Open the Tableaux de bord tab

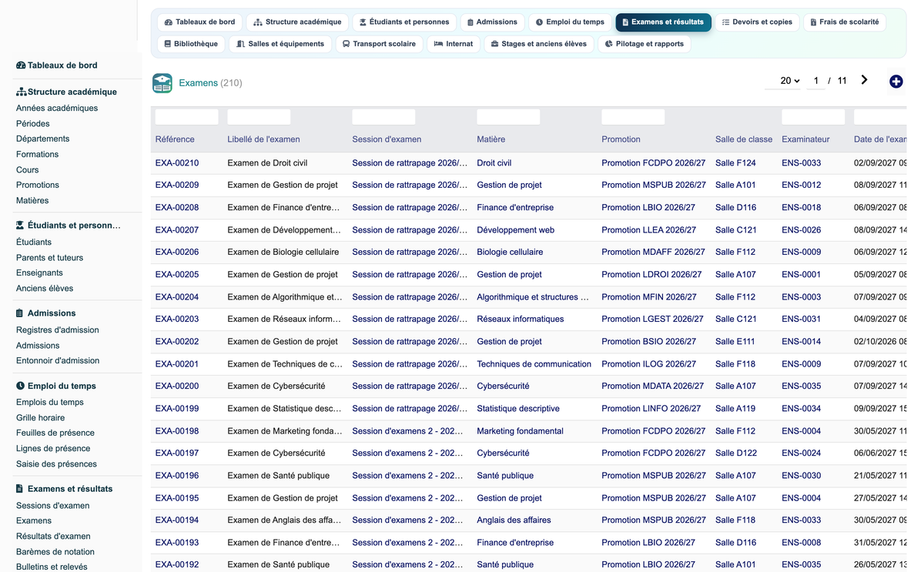tap(200, 22)
